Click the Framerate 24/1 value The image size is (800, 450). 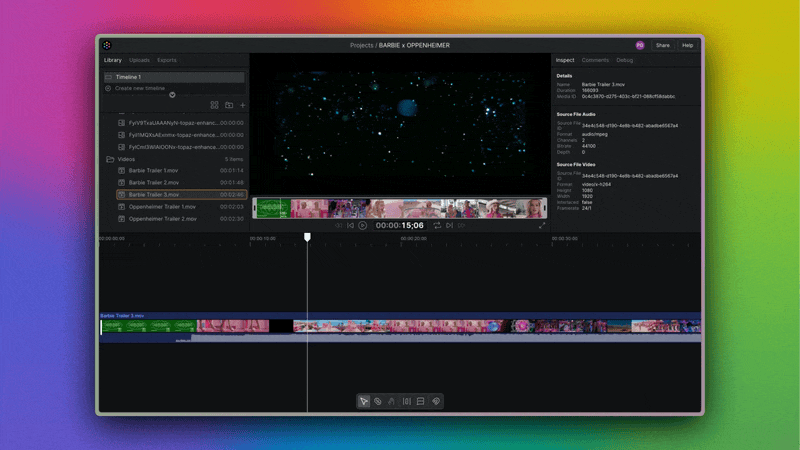(587, 208)
